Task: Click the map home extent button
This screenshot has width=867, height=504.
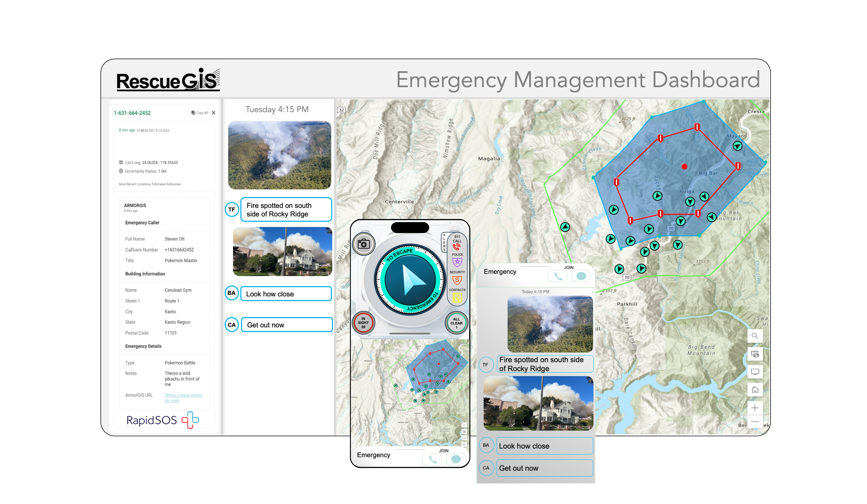Action: (755, 389)
